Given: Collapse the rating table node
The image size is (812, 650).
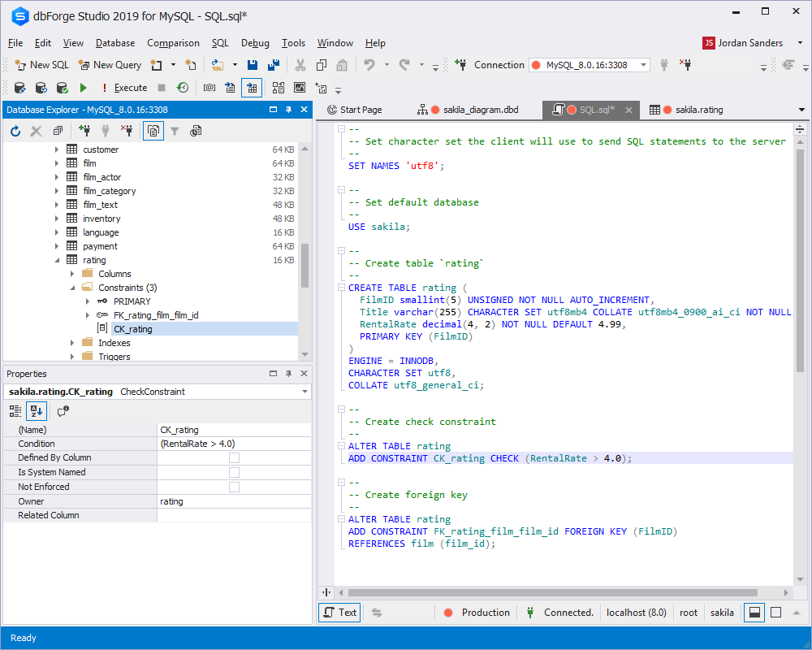Looking at the screenshot, I should tap(56, 259).
